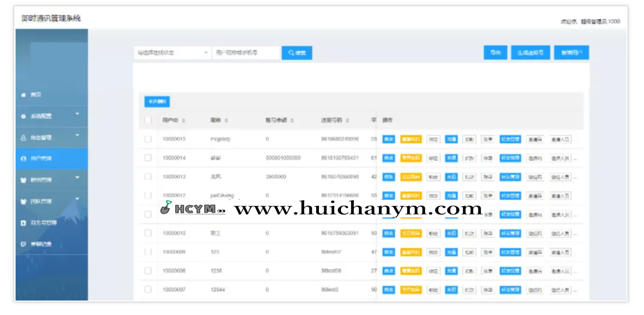The image size is (644, 315).
Task: Open the last sidebar menu item
Action: (x=52, y=244)
